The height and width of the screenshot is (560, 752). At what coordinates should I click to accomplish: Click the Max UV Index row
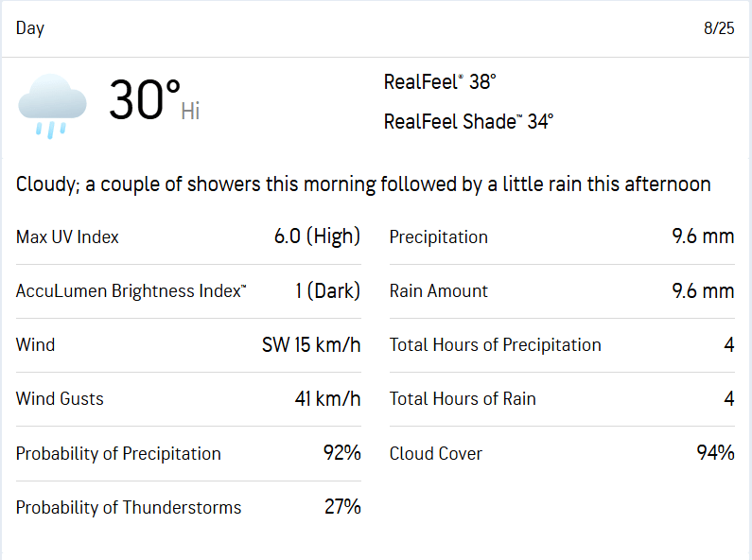pyautogui.click(x=188, y=237)
